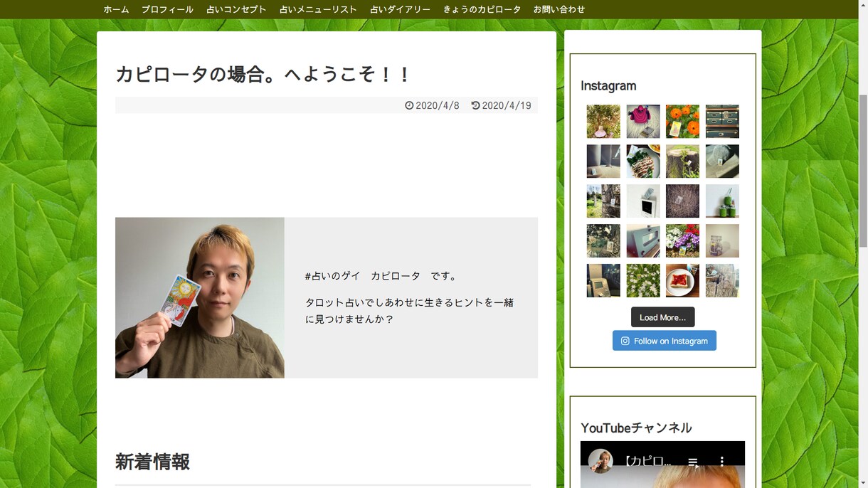868x488 pixels.
Task: Click the YouTubeチャンネル widget heading
Action: pyautogui.click(x=636, y=428)
